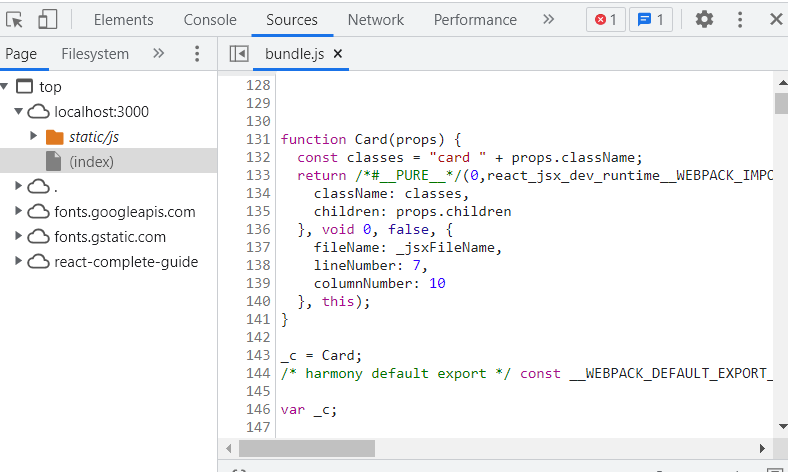Select react-complete-guide domain entry

pos(126,262)
